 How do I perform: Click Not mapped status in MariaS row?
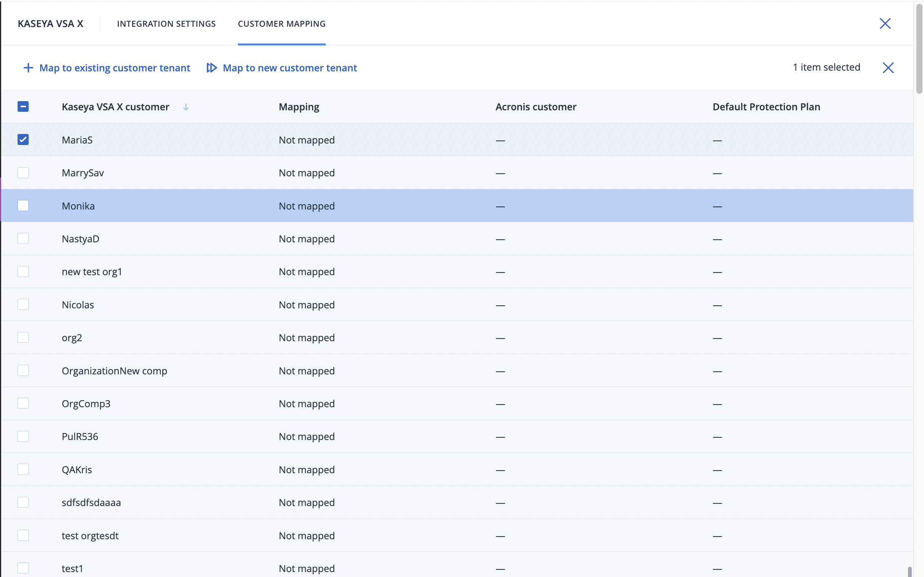click(307, 140)
